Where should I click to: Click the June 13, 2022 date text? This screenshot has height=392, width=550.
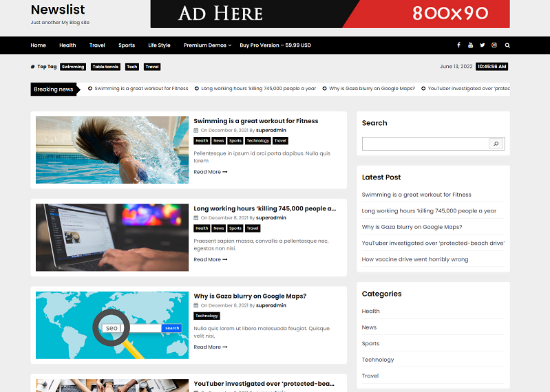pos(456,67)
